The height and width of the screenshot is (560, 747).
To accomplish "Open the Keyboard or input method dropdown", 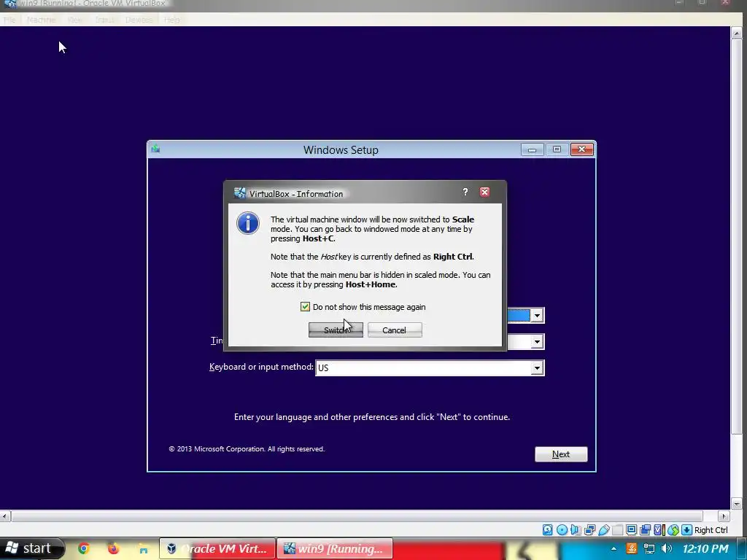I will coord(430,367).
